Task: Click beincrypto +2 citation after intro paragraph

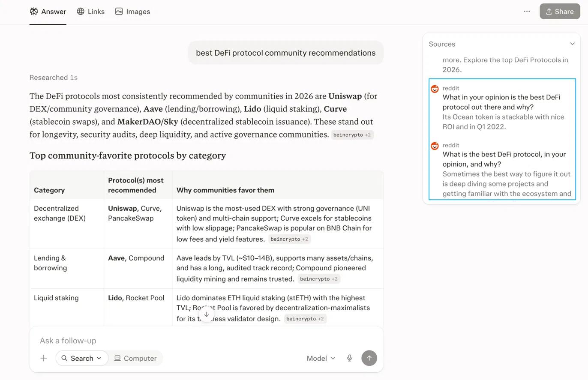Action: [x=352, y=135]
